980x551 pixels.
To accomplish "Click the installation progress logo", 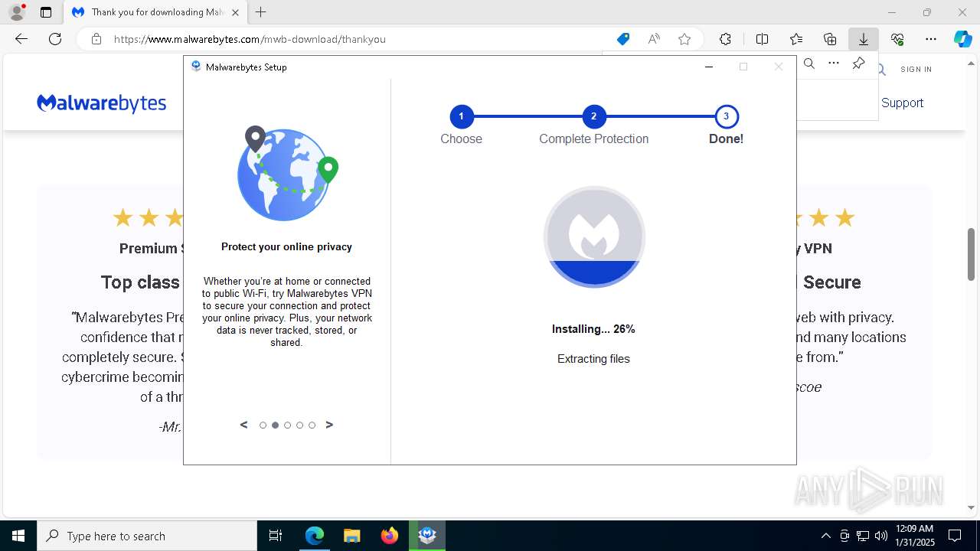I will (594, 236).
